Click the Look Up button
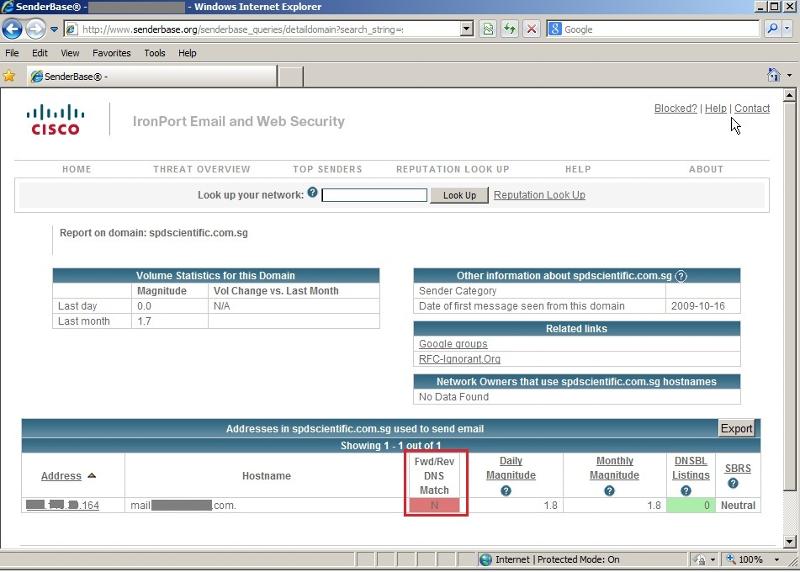This screenshot has width=800, height=572. click(459, 195)
